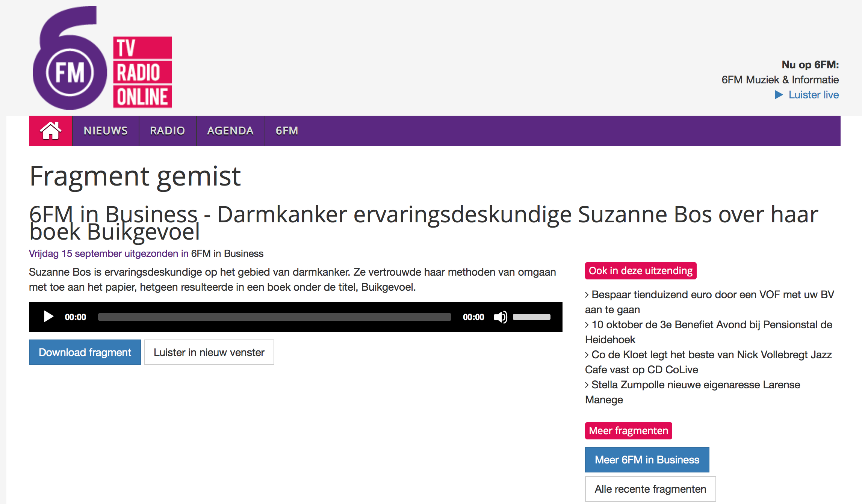Open Bespaar tienduizend euro VOF fragment
The image size is (862, 504).
[709, 302]
